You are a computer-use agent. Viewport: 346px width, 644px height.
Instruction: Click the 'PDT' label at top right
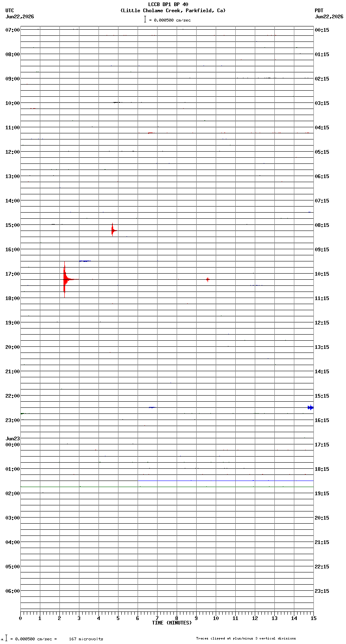(319, 11)
